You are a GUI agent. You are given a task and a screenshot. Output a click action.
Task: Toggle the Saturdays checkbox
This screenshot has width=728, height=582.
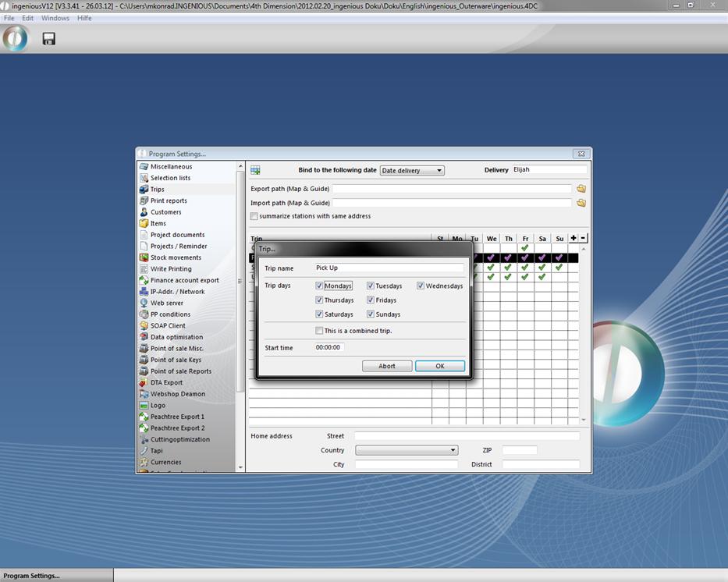(x=320, y=314)
